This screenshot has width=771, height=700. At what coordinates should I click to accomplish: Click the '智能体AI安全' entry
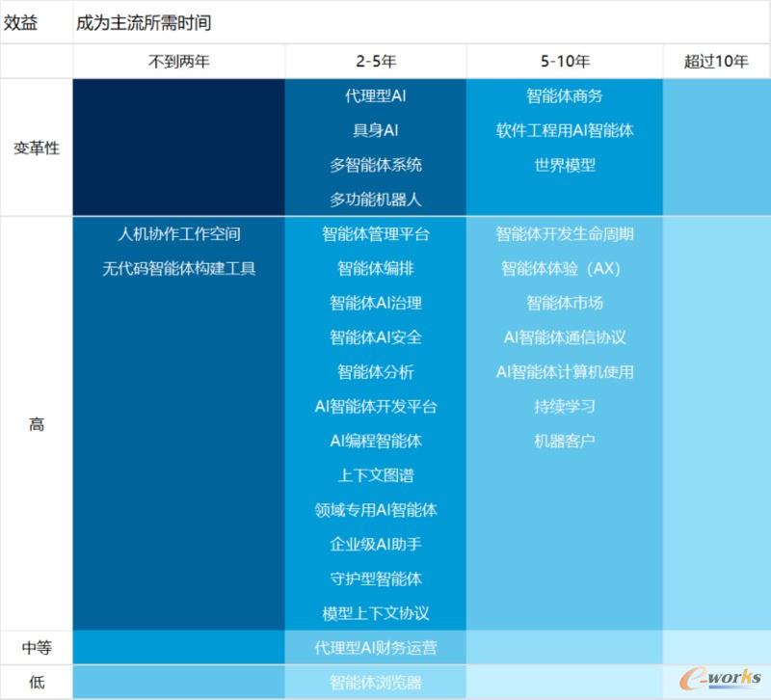tap(376, 337)
